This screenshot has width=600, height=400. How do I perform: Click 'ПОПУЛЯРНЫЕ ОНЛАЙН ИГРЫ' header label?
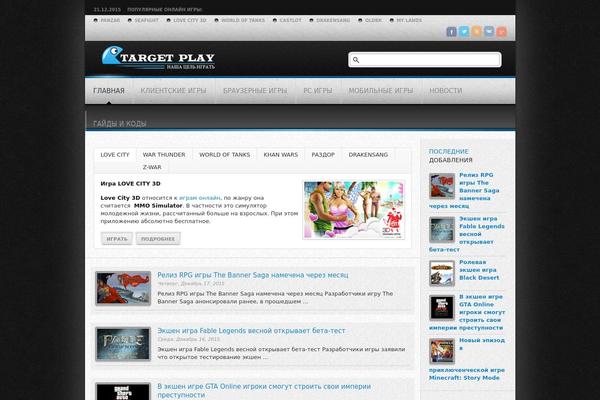pos(165,10)
